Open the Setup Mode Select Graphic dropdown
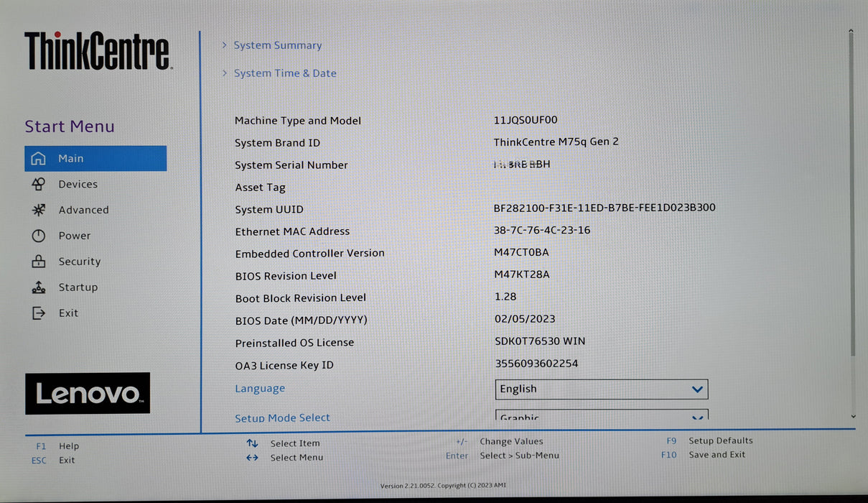Viewport: 868px width, 503px height. tap(602, 415)
